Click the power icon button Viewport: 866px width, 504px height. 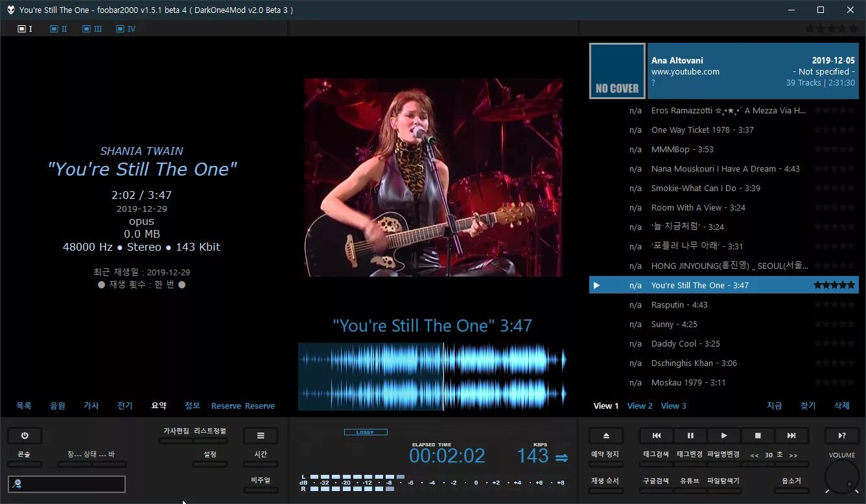click(x=24, y=436)
